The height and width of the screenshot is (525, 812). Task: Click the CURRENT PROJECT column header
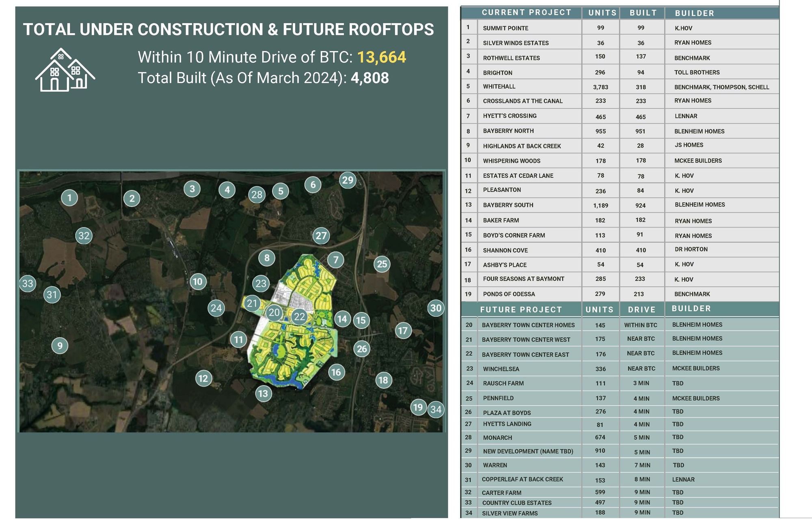pyautogui.click(x=526, y=13)
